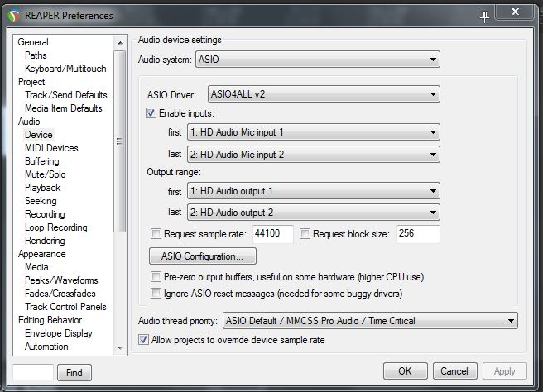This screenshot has width=543, height=392.
Task: Click the sample rate field showing 44100
Action: (273, 234)
